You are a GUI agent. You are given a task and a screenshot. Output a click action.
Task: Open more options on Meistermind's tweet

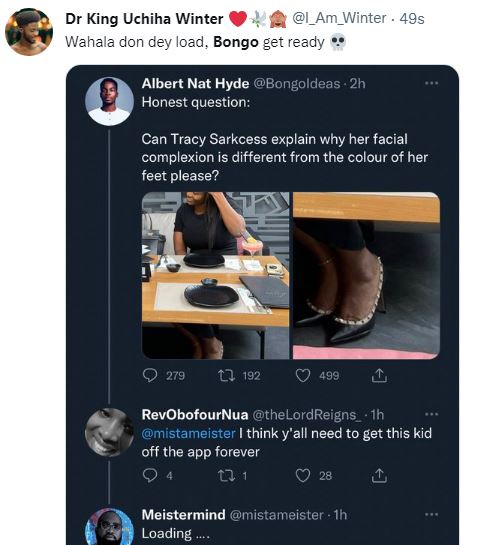[x=432, y=514]
